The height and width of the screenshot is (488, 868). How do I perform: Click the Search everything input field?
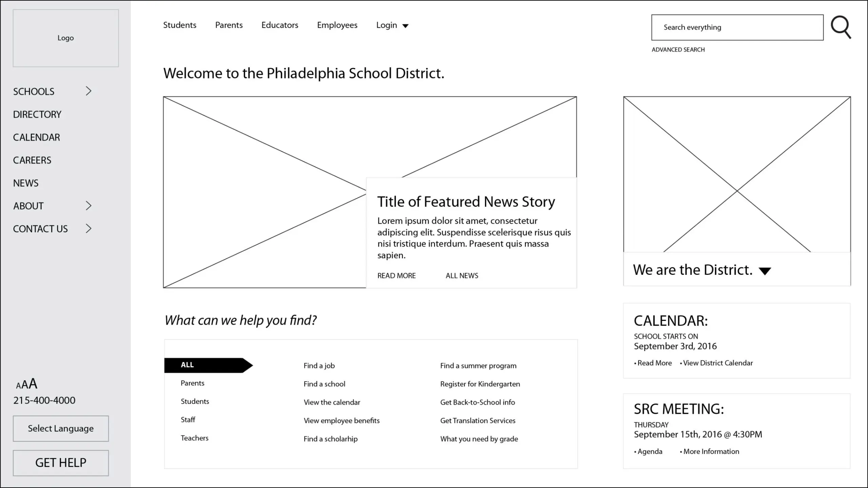737,27
